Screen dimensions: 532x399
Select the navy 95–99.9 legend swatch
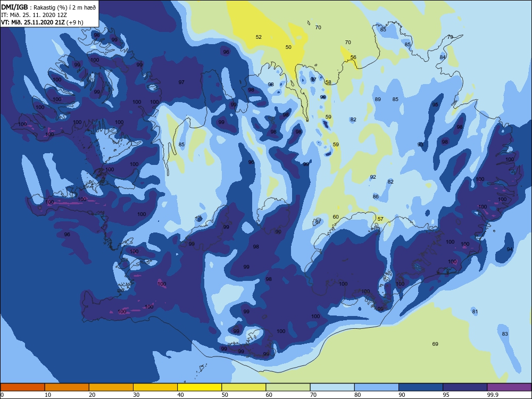(x=465, y=387)
